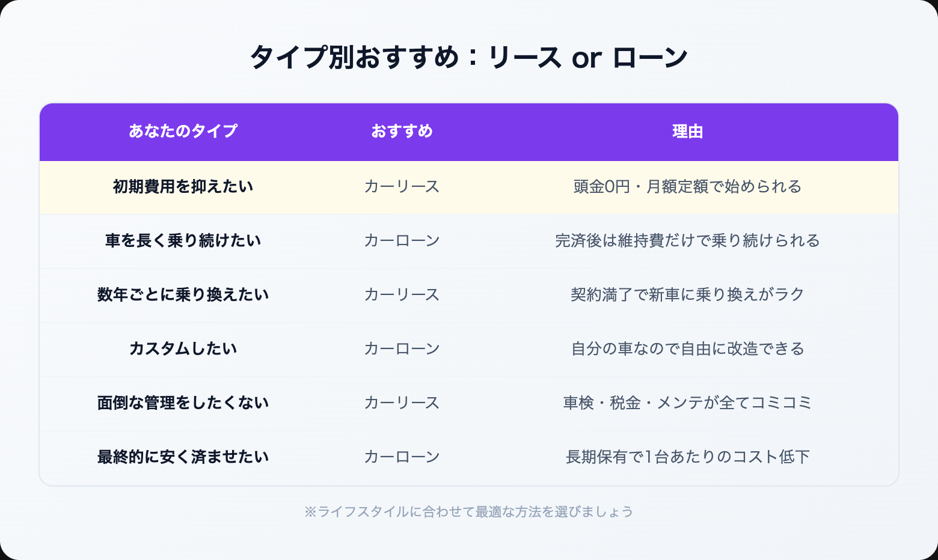
Task: Click the footnote ※ライフスタイルに合わせて最適な方法を選びましょう
Action: [x=468, y=512]
